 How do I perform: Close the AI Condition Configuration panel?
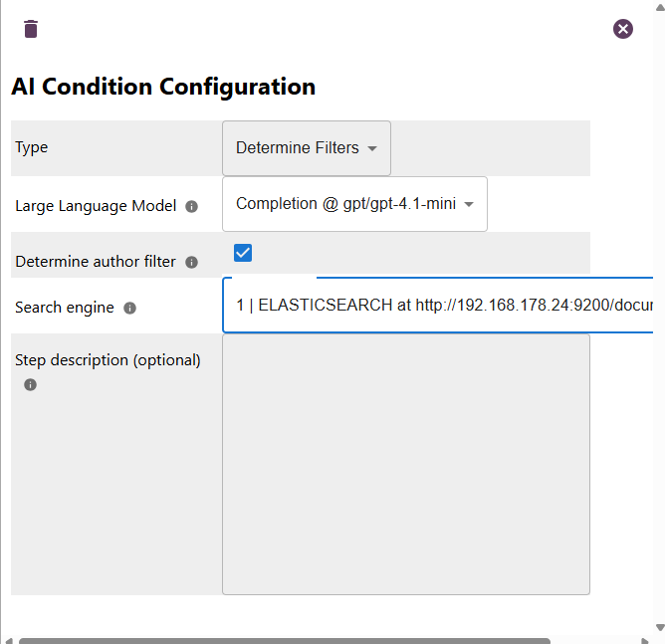pos(623,29)
